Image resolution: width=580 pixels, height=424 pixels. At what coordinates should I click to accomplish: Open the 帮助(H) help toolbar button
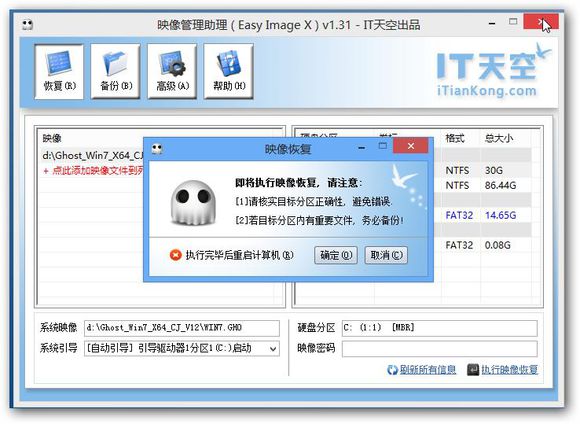[229, 72]
